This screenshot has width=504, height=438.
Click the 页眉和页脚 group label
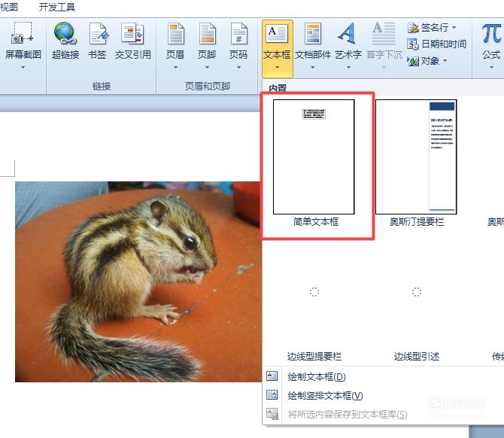(208, 86)
